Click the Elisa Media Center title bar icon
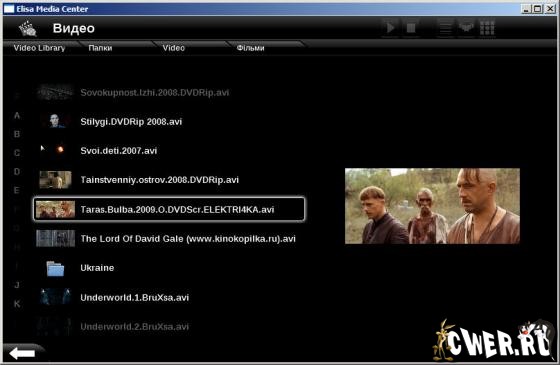Viewport: 560px width, 365px height. coord(9,9)
